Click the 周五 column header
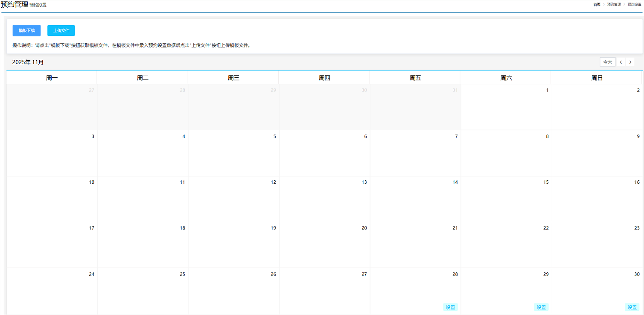This screenshot has width=644, height=315. point(415,78)
